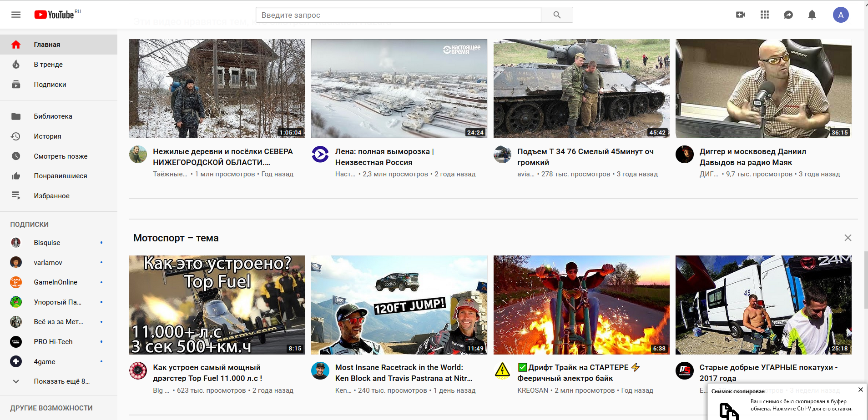Click channel avatar under УГАРНЫЕ покатухи video
Viewport: 868px width, 420px height.
[685, 371]
